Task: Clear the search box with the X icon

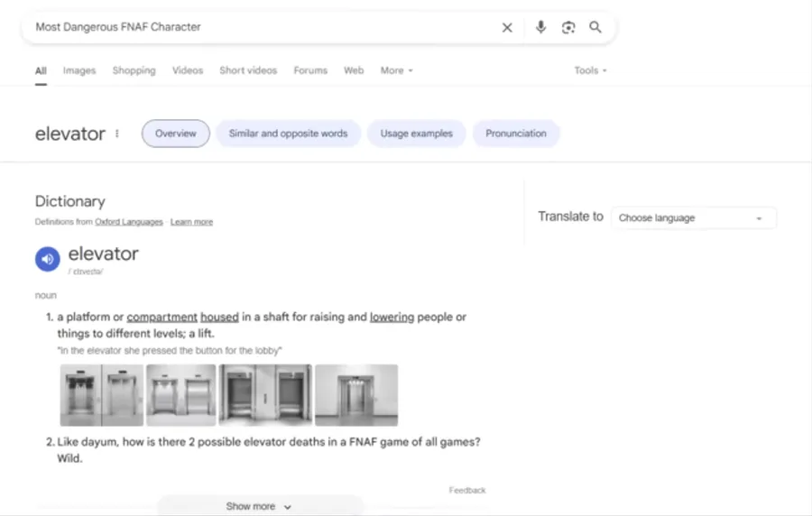Action: (x=507, y=27)
